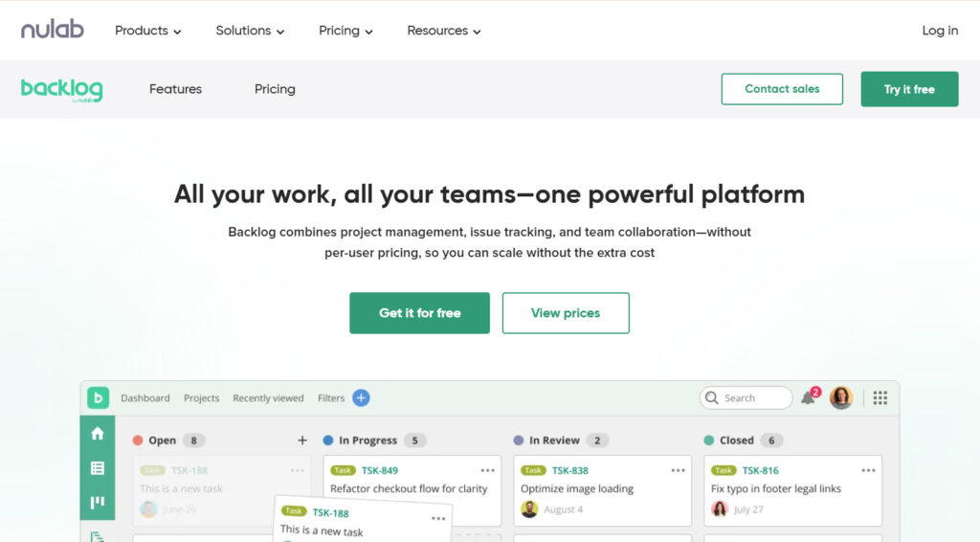Click the Optimize image loading card title

click(577, 489)
